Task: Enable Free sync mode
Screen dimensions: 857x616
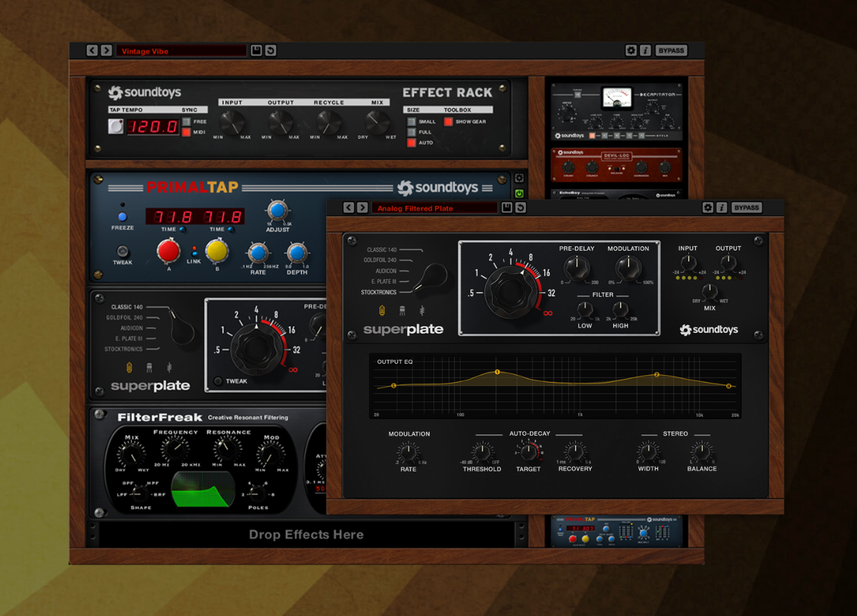Action: [187, 122]
